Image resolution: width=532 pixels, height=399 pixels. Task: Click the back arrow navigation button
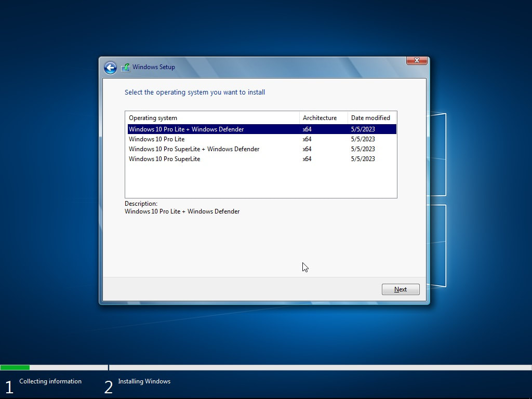(110, 68)
